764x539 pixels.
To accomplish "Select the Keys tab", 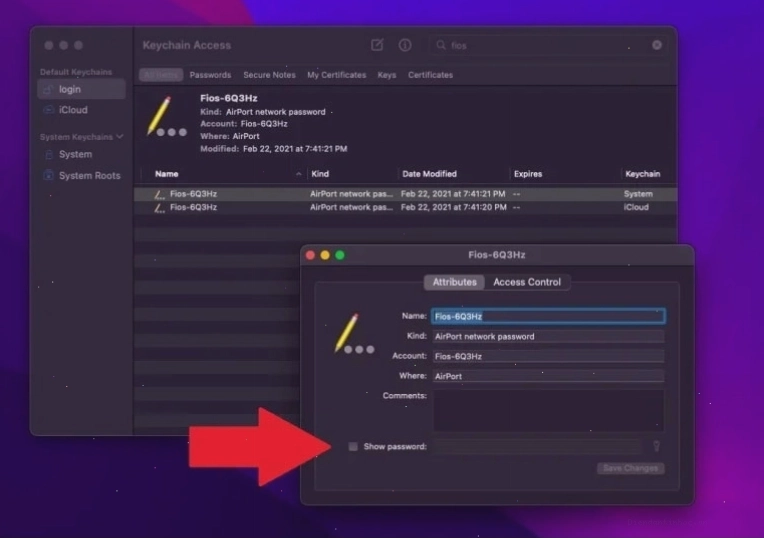I will [x=387, y=75].
